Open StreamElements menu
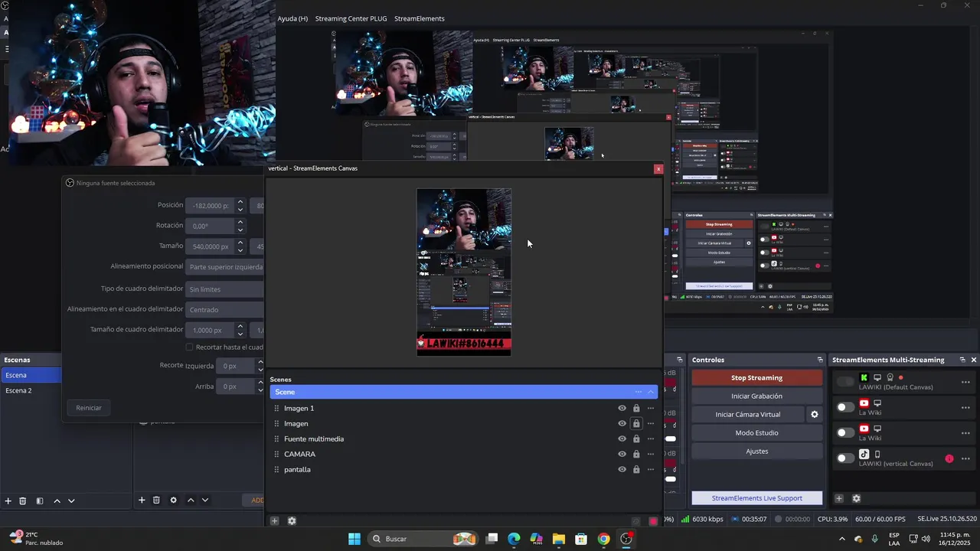Viewport: 980px width, 551px height. click(419, 18)
